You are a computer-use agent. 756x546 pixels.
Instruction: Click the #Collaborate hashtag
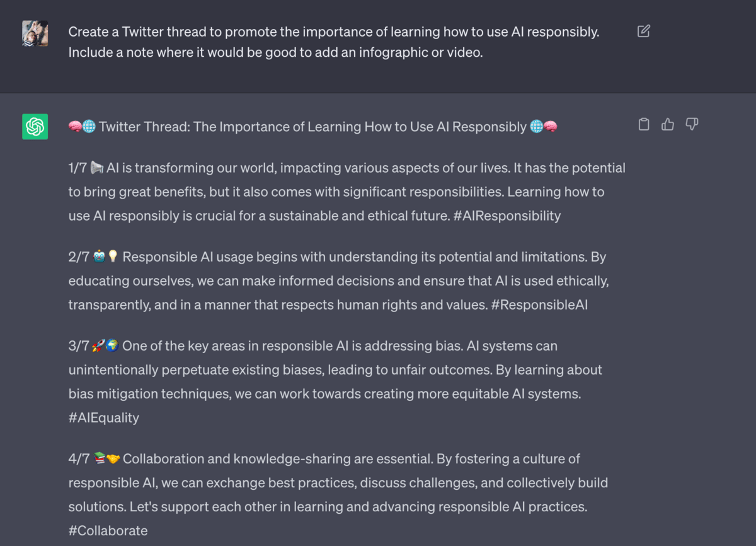[108, 531]
